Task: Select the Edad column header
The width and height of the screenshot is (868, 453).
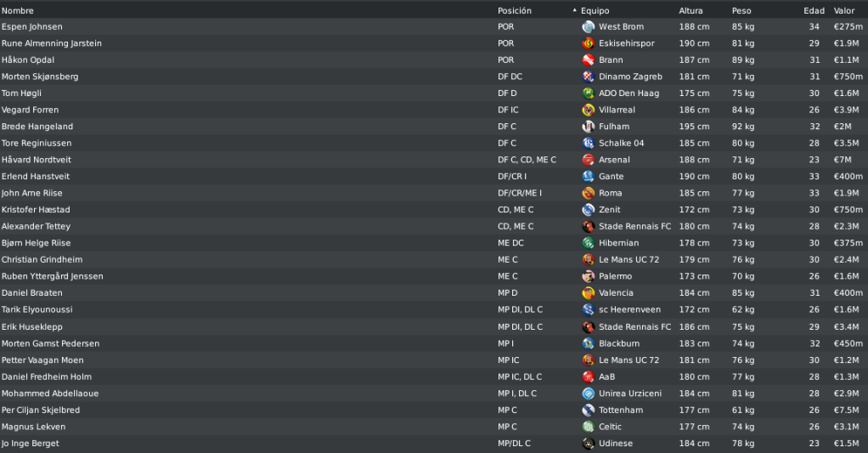Action: tap(814, 10)
